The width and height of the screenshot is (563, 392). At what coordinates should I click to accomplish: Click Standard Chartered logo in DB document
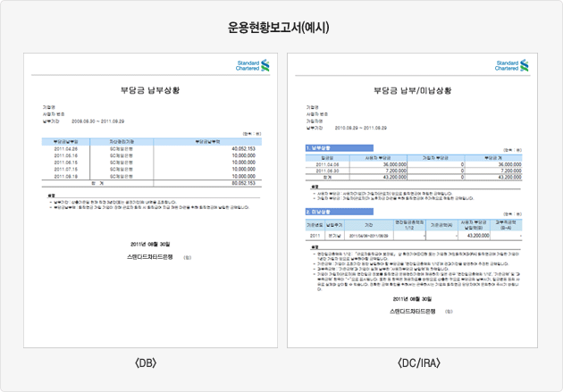tap(252, 65)
